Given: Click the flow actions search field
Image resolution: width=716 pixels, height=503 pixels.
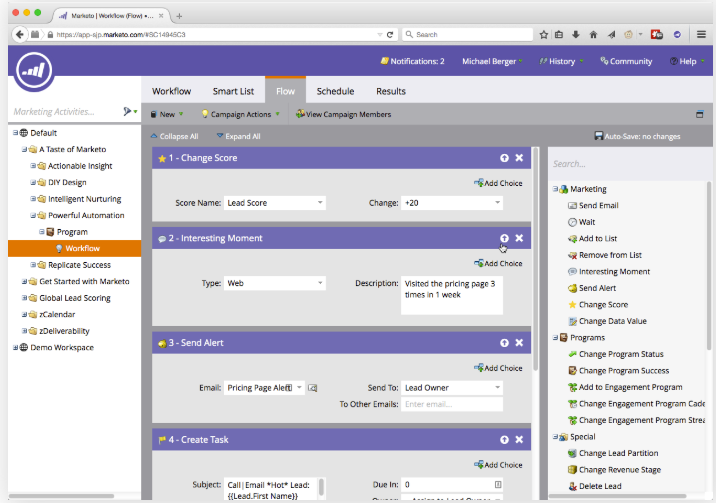Looking at the screenshot, I should (625, 164).
